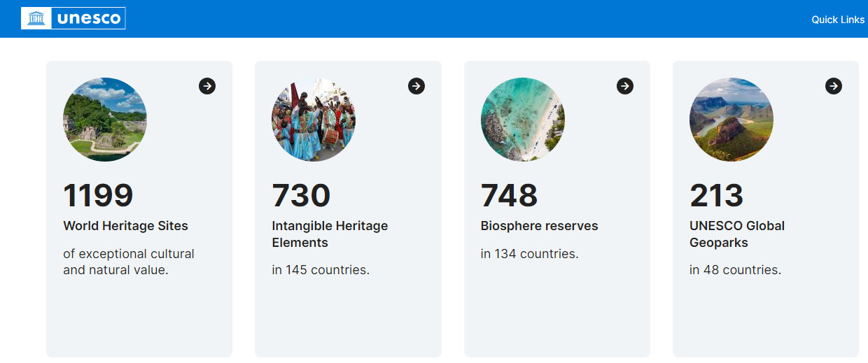The height and width of the screenshot is (363, 868).
Task: Open the Mayan ruins circular thumbnail
Action: (105, 120)
